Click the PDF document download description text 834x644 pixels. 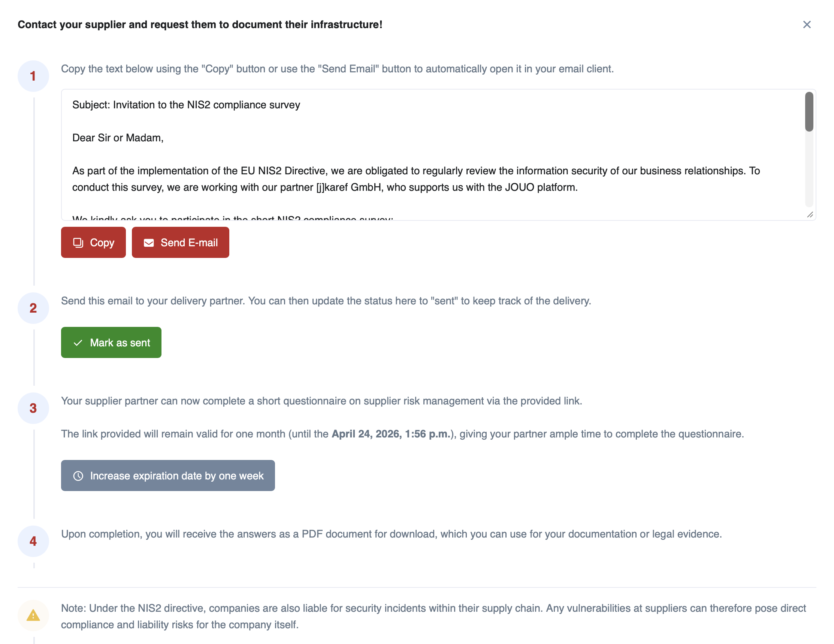click(x=391, y=534)
